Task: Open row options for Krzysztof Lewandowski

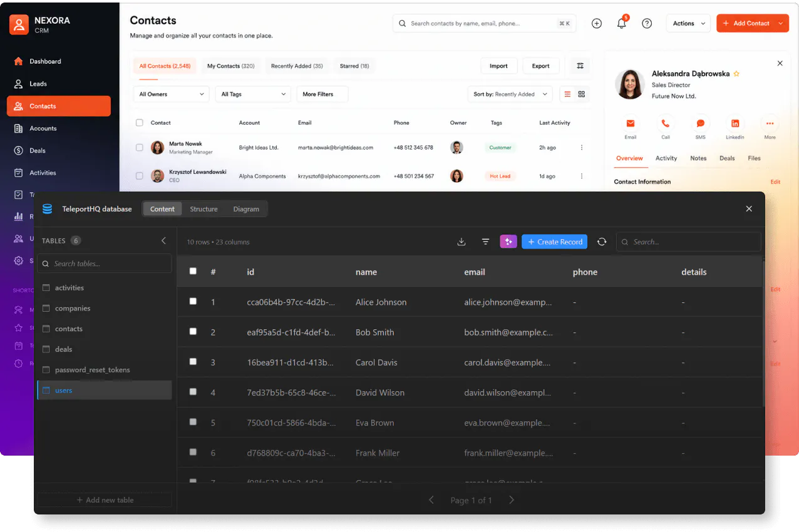Action: (x=582, y=176)
